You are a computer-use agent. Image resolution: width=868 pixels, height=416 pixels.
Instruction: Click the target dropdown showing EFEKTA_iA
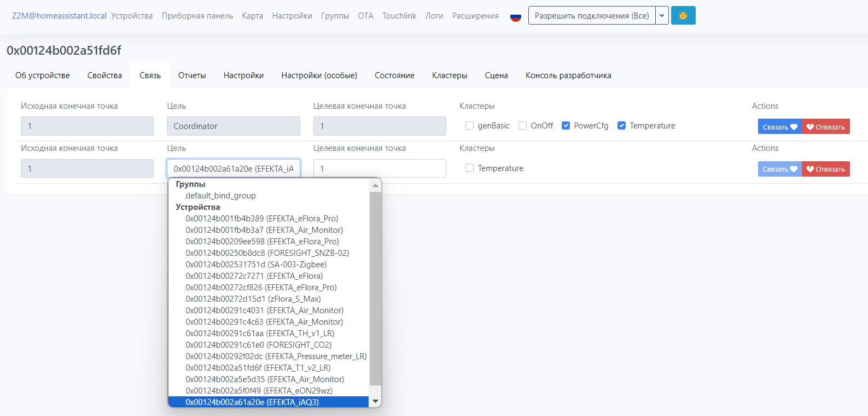tap(234, 168)
